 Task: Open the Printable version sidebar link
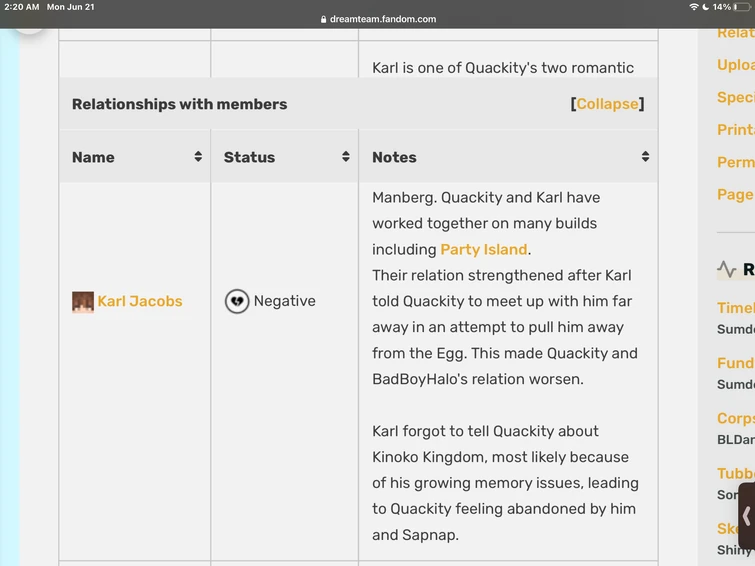pyautogui.click(x=736, y=130)
